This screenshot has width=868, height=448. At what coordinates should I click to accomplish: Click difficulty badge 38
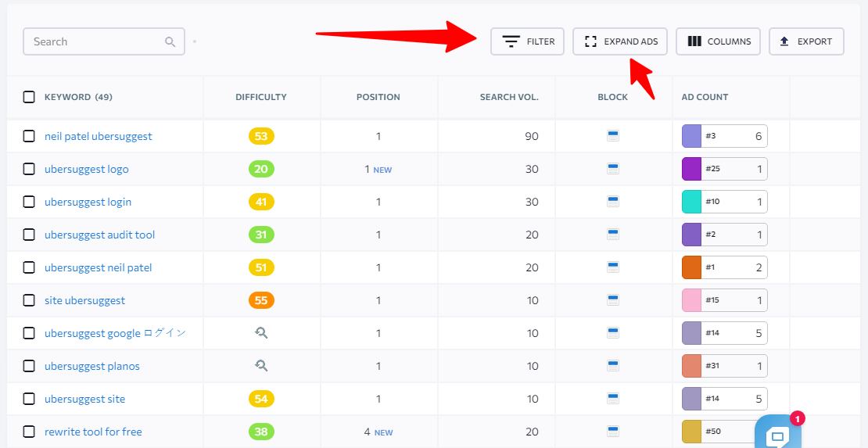tap(261, 432)
